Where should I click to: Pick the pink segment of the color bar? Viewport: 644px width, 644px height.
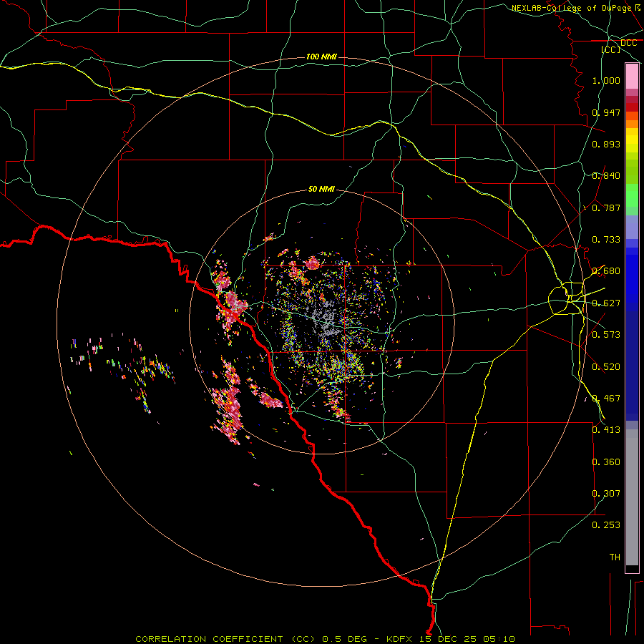(x=632, y=77)
